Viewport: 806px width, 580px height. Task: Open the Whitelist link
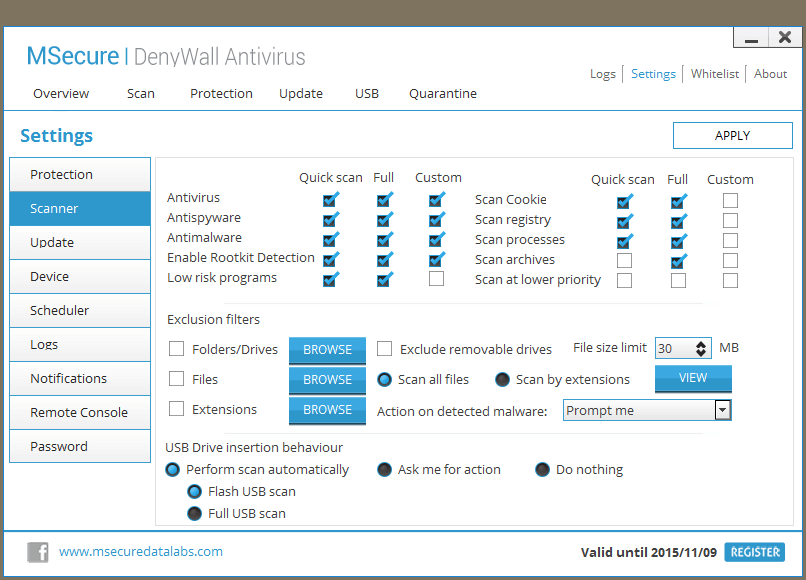pos(715,74)
